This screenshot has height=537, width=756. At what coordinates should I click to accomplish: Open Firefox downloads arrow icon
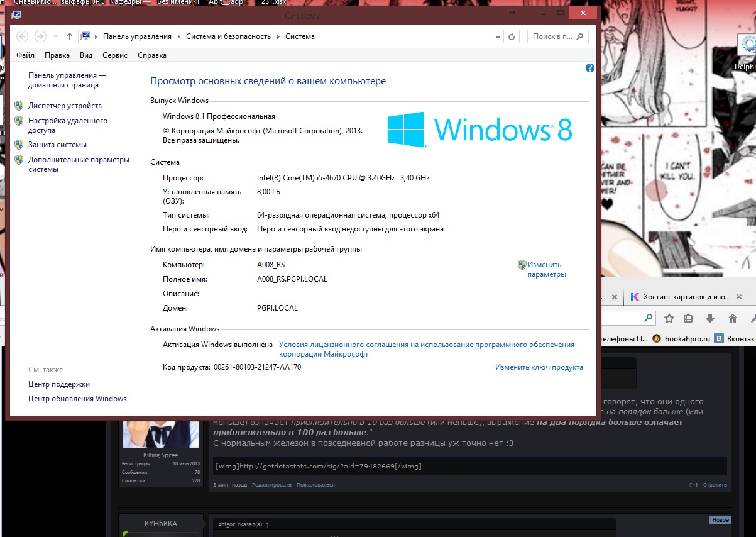pos(710,318)
